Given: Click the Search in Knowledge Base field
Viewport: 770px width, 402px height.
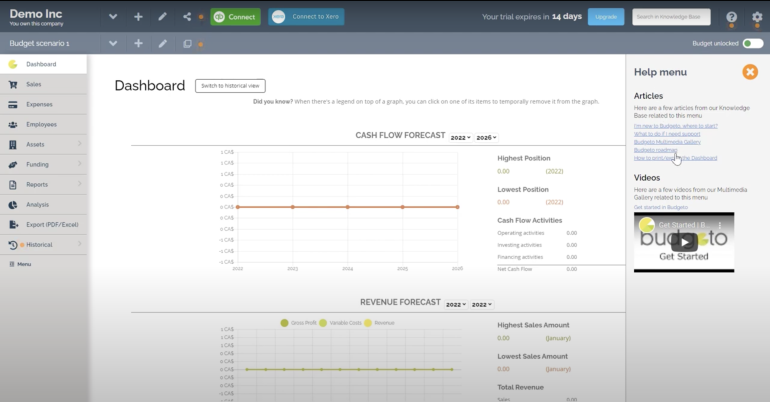Looking at the screenshot, I should 671,17.
